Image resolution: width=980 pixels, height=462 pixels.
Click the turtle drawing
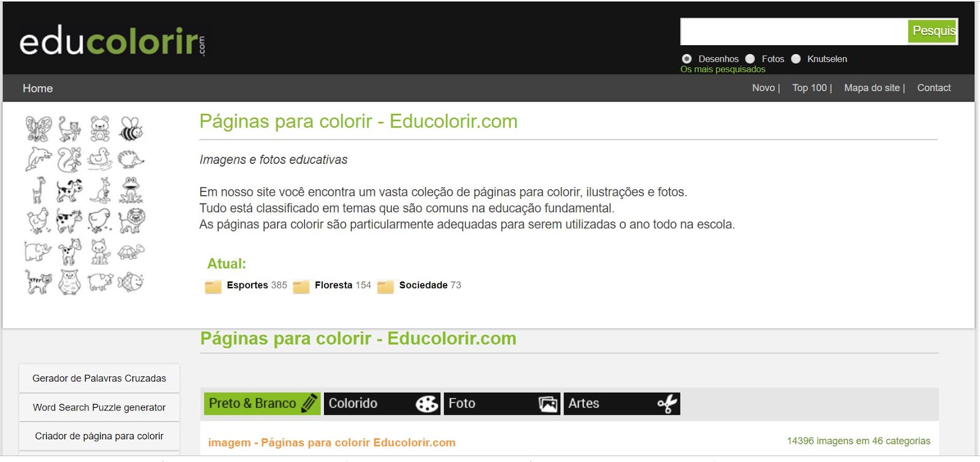point(131,251)
